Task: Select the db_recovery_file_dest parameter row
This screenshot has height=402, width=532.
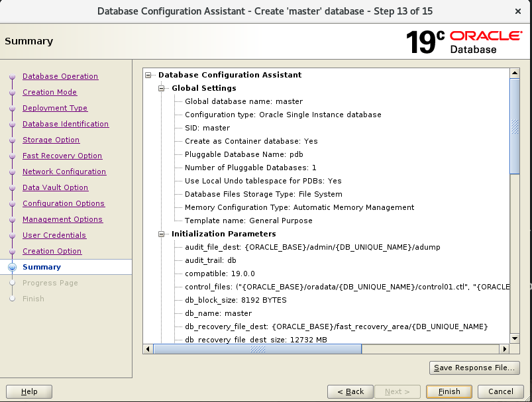Action: (x=337, y=327)
